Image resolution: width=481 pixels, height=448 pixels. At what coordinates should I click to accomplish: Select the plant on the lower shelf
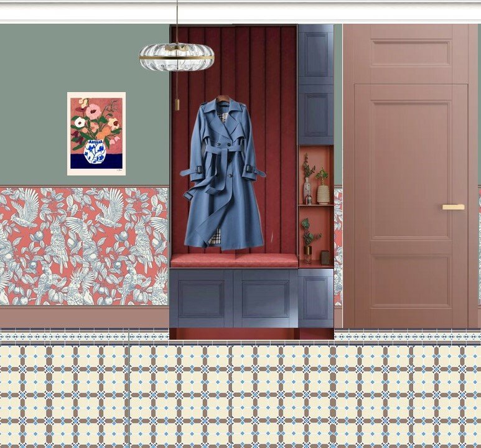click(x=308, y=239)
